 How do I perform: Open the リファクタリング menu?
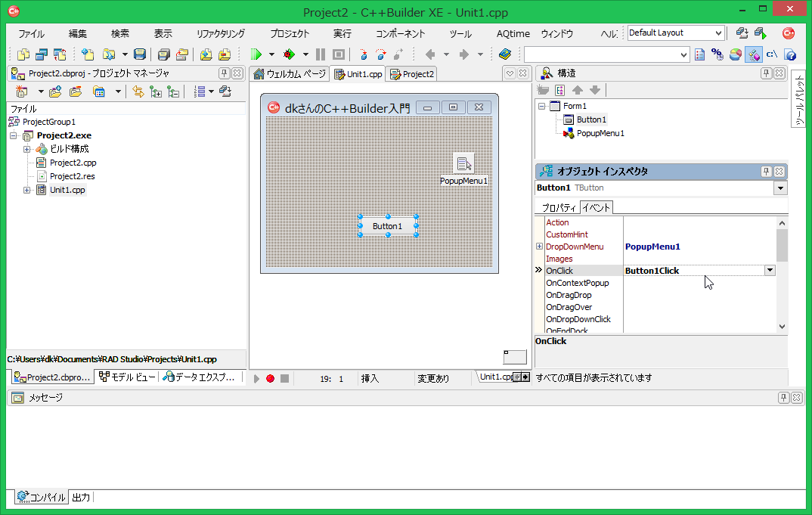[x=221, y=34]
